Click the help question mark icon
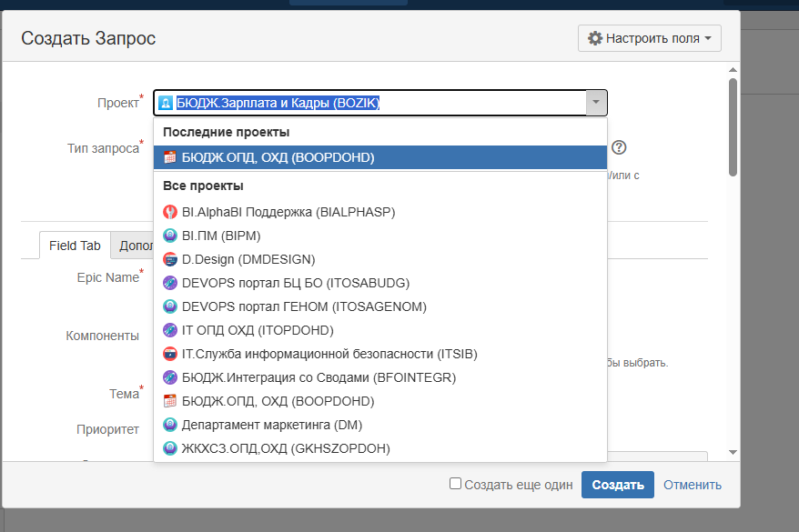 click(619, 147)
